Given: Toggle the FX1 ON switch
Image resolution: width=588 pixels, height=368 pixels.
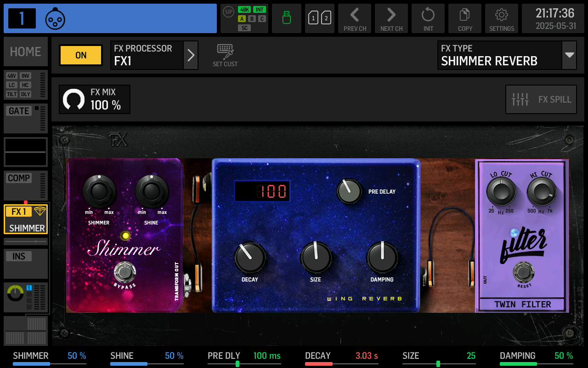Looking at the screenshot, I should pyautogui.click(x=80, y=55).
